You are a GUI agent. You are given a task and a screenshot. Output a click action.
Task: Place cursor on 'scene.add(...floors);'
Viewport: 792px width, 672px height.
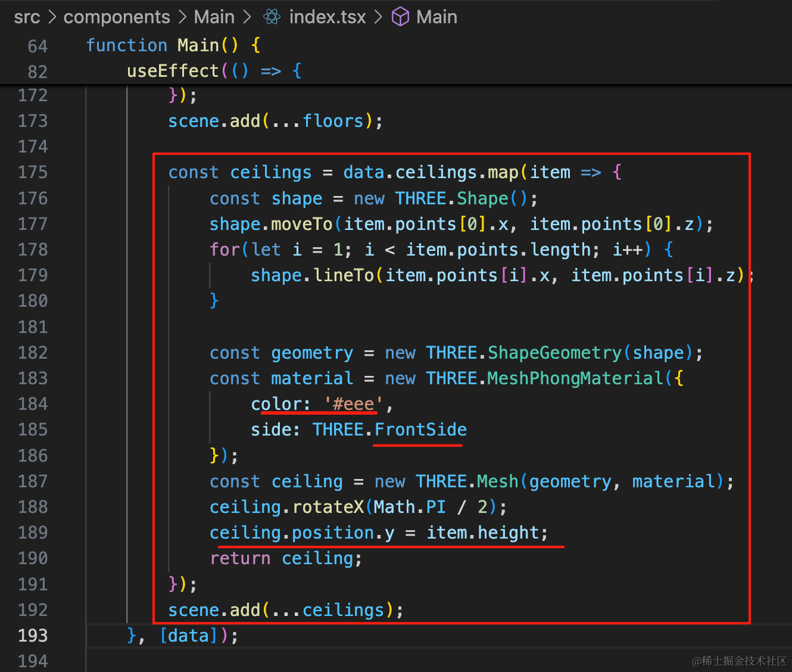275,121
